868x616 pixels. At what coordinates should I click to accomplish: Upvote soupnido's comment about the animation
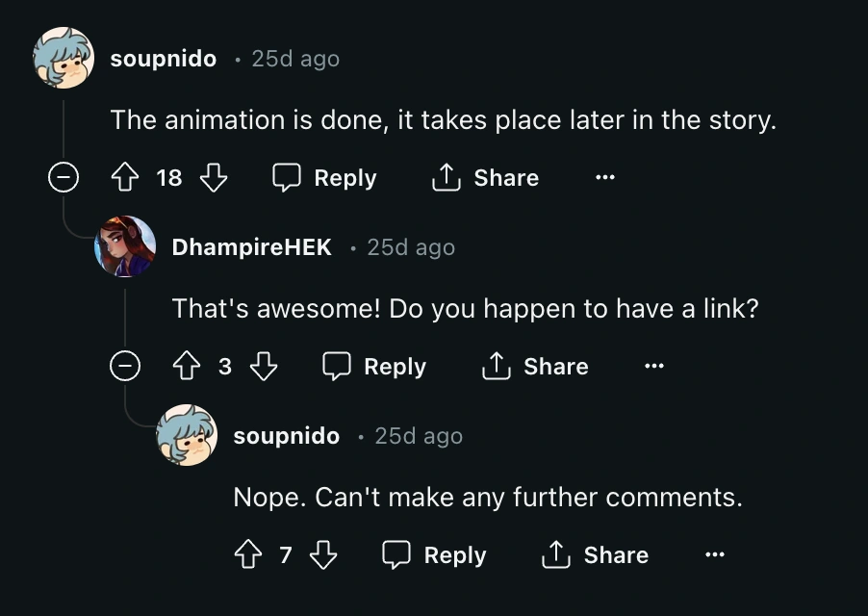[x=126, y=178]
